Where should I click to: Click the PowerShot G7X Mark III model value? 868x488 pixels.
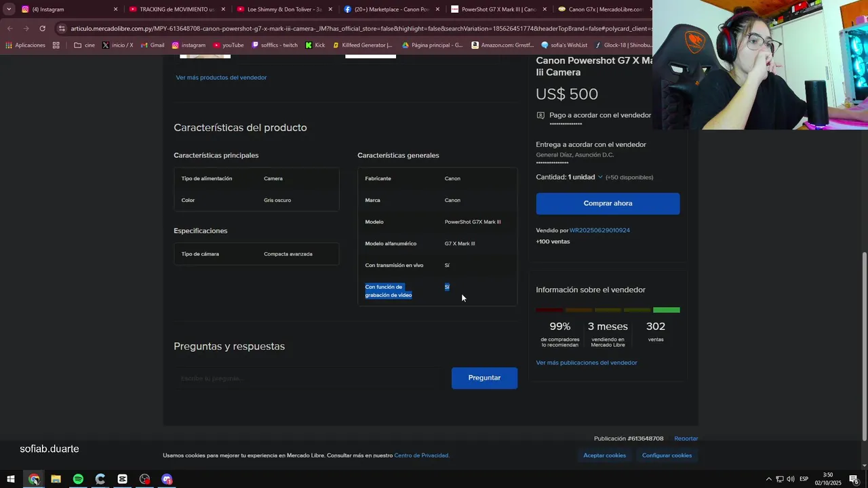click(473, 222)
